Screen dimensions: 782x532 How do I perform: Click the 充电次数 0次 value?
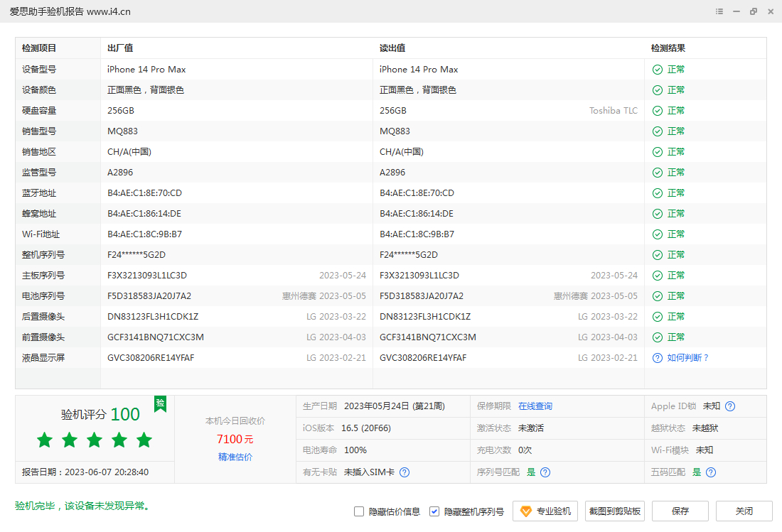point(525,450)
